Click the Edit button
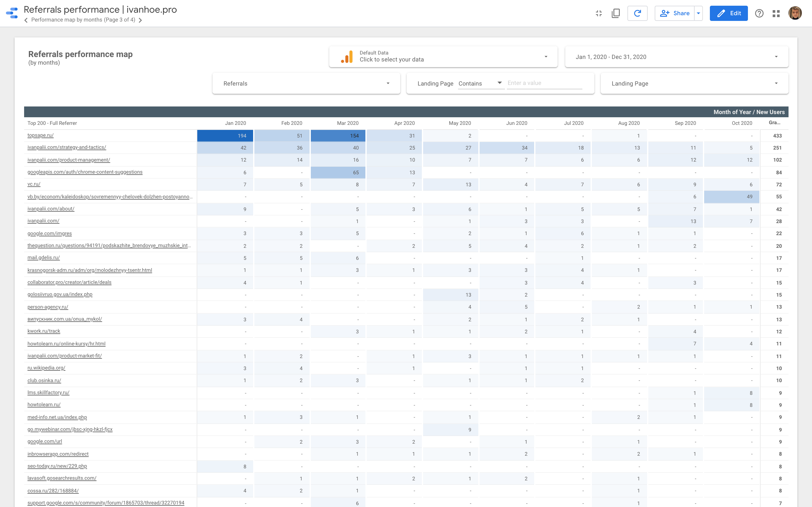This screenshot has height=507, width=812. point(729,13)
